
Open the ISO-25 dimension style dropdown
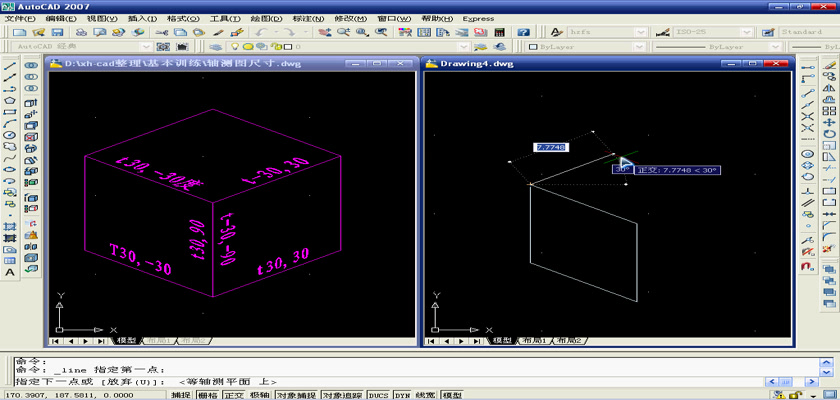747,32
